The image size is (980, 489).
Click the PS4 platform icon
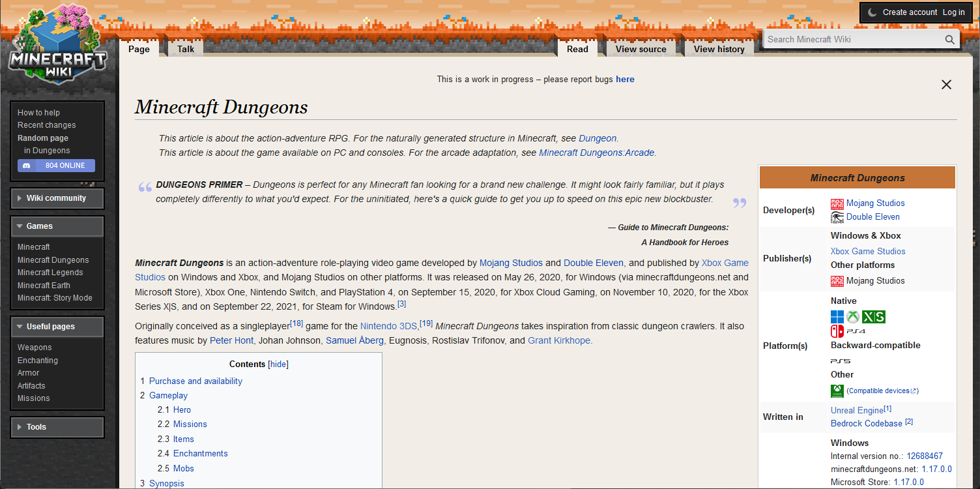[856, 332]
